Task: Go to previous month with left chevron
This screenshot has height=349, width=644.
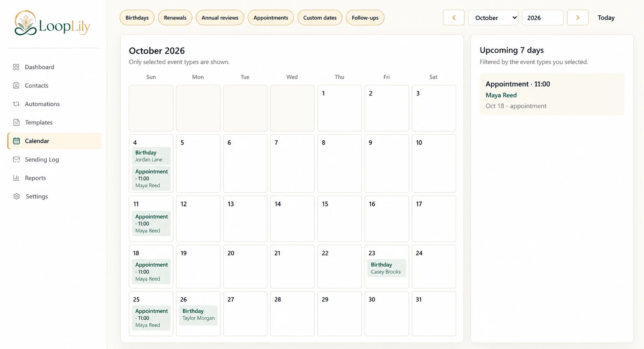Action: pyautogui.click(x=454, y=18)
